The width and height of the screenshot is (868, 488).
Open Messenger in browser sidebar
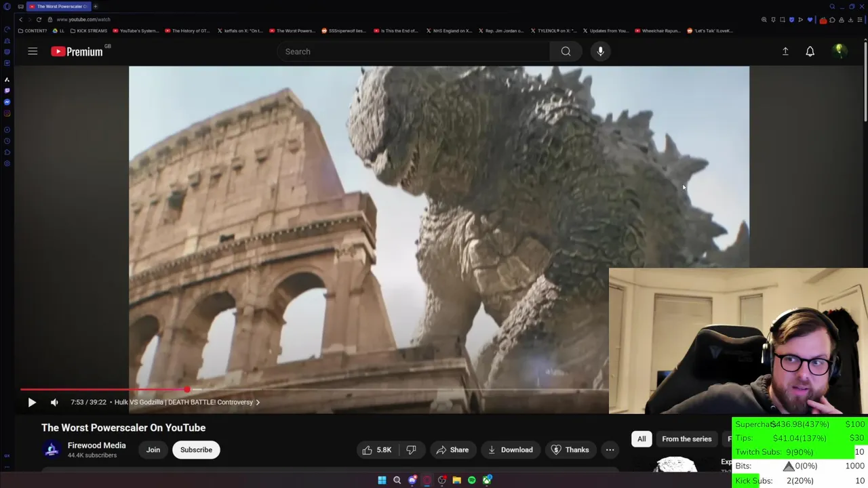[x=7, y=102]
